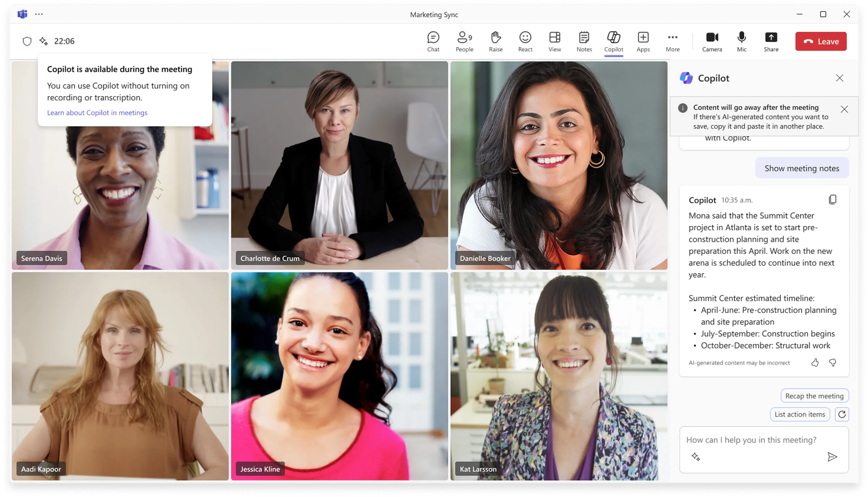Select Aadi Kapoor video tile
The image size is (868, 497).
[120, 376]
